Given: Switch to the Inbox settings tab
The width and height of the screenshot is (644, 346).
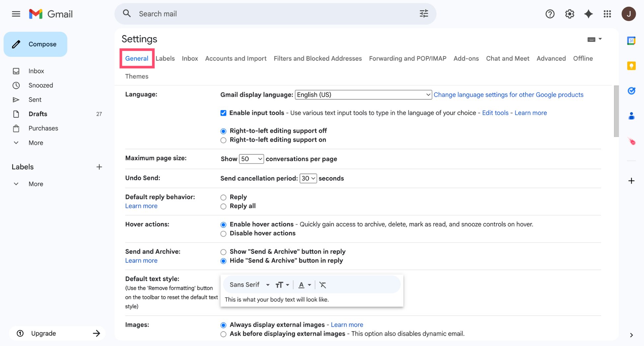Looking at the screenshot, I should (190, 58).
